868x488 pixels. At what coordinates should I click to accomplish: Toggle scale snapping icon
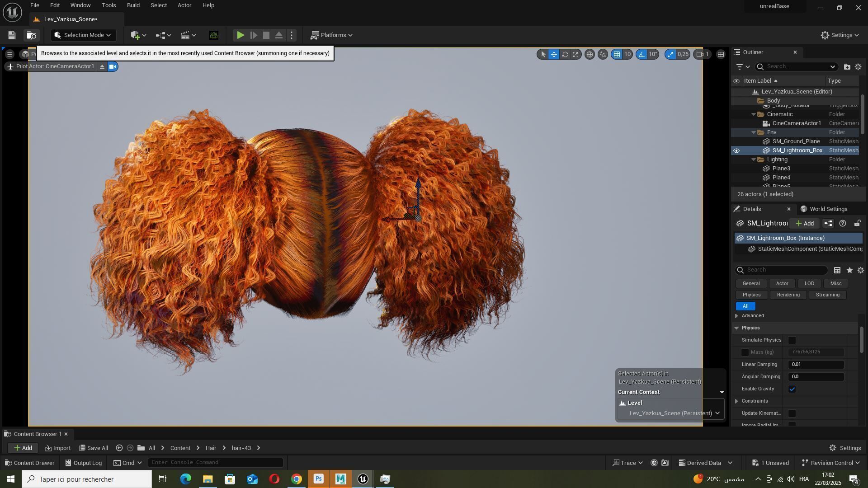coord(670,54)
